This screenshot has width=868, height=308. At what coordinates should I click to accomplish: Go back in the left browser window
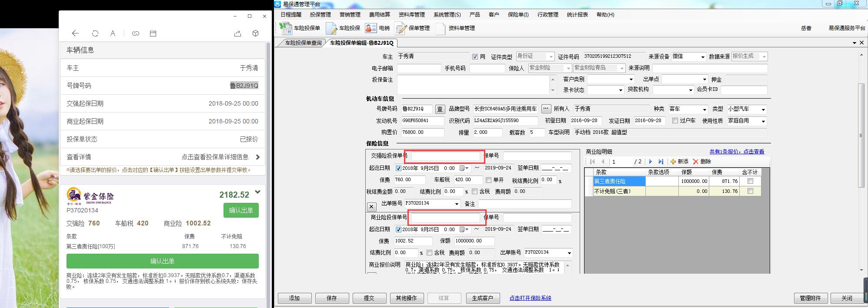75,33
